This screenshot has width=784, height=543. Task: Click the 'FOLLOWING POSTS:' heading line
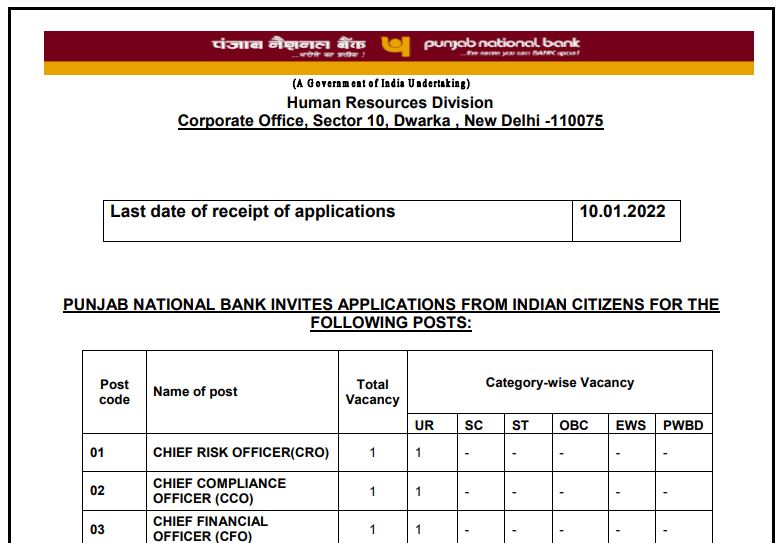click(x=391, y=322)
